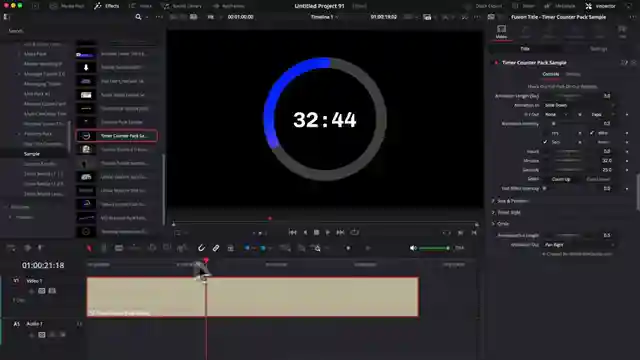Viewport: 640px width, 360px height.
Task: Lock the Video 1 track
Action: click(x=31, y=291)
